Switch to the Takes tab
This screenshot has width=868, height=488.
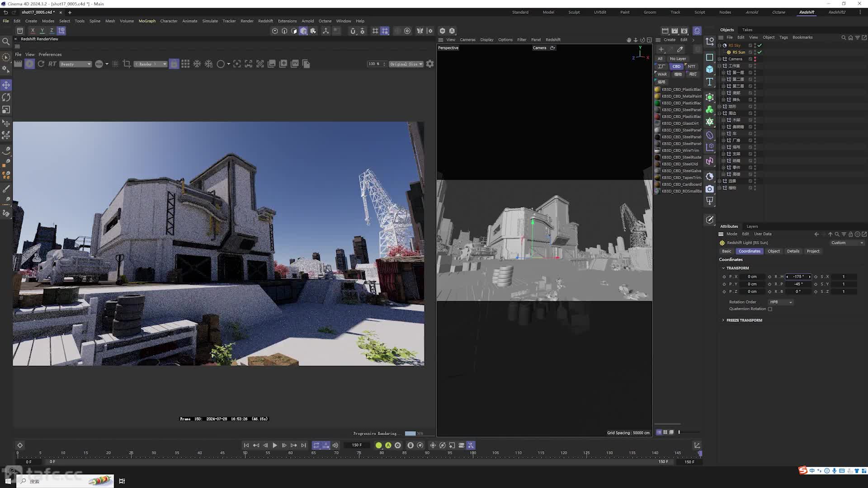click(747, 30)
